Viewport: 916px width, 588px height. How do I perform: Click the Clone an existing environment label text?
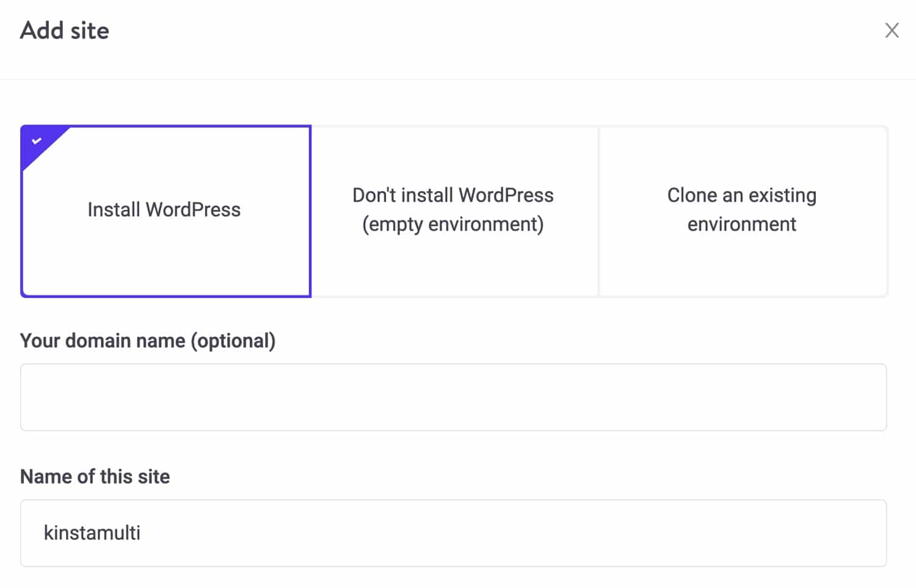coord(741,209)
